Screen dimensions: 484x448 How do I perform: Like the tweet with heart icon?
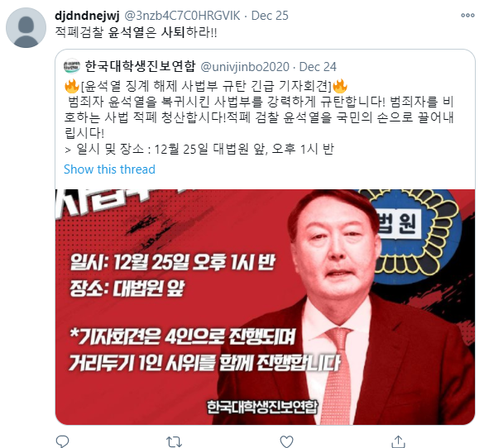pos(286,441)
